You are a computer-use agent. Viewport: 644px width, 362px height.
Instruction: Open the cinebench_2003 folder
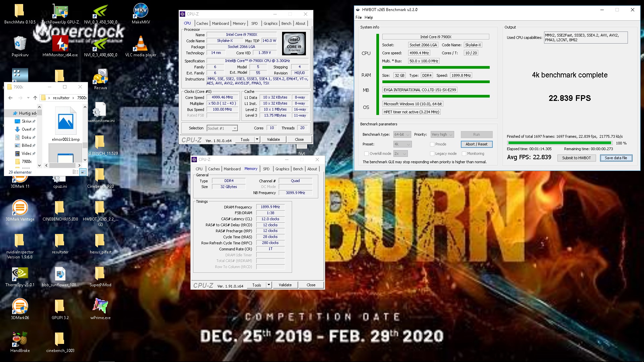(x=60, y=342)
